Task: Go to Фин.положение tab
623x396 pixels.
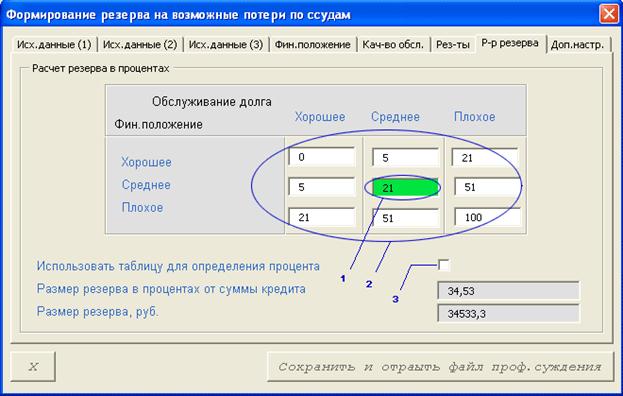Action: coord(313,44)
